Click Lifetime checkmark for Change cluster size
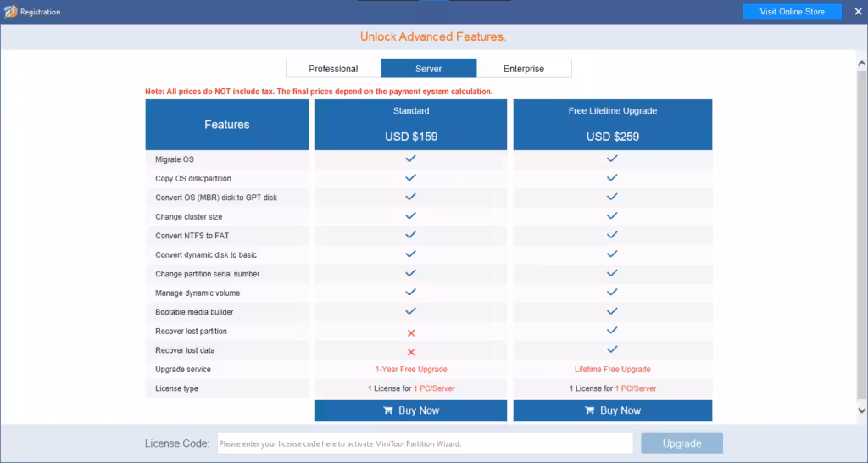This screenshot has height=463, width=868. coord(612,216)
